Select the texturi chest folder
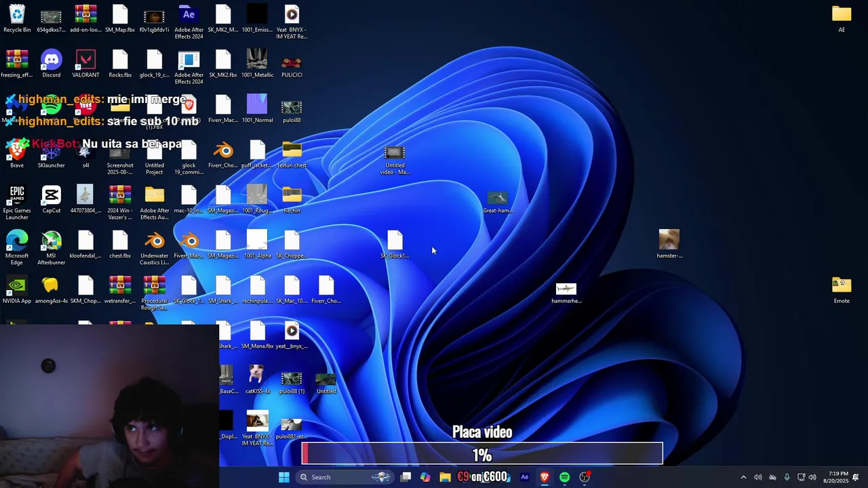 click(x=292, y=155)
